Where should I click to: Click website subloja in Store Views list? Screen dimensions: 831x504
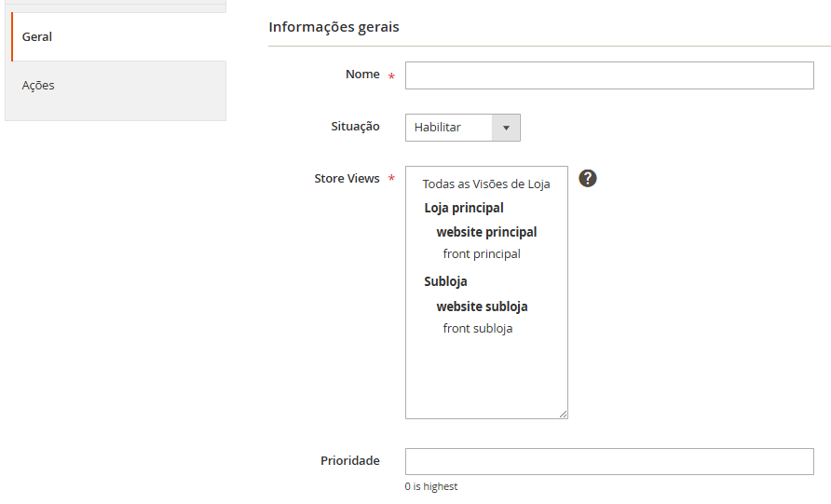[x=482, y=306]
